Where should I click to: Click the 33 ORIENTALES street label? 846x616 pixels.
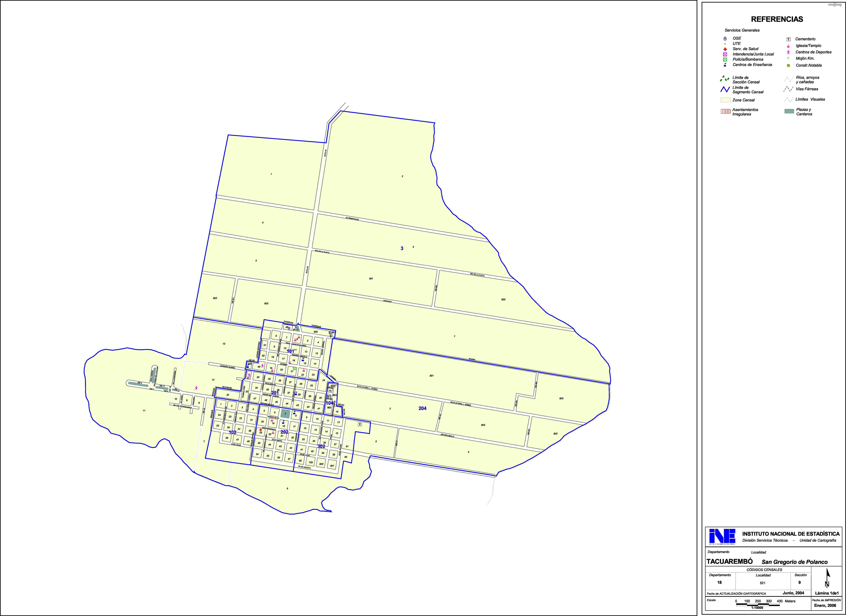pos(352,219)
